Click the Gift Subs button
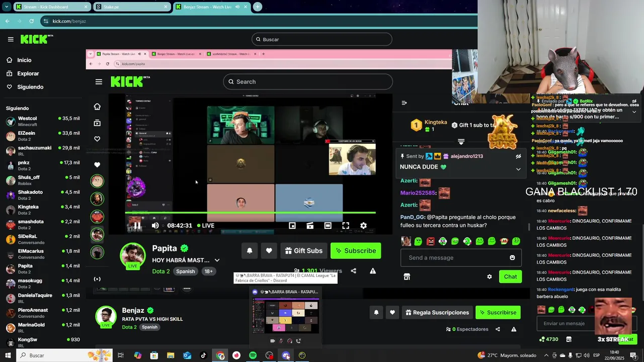 click(x=304, y=250)
